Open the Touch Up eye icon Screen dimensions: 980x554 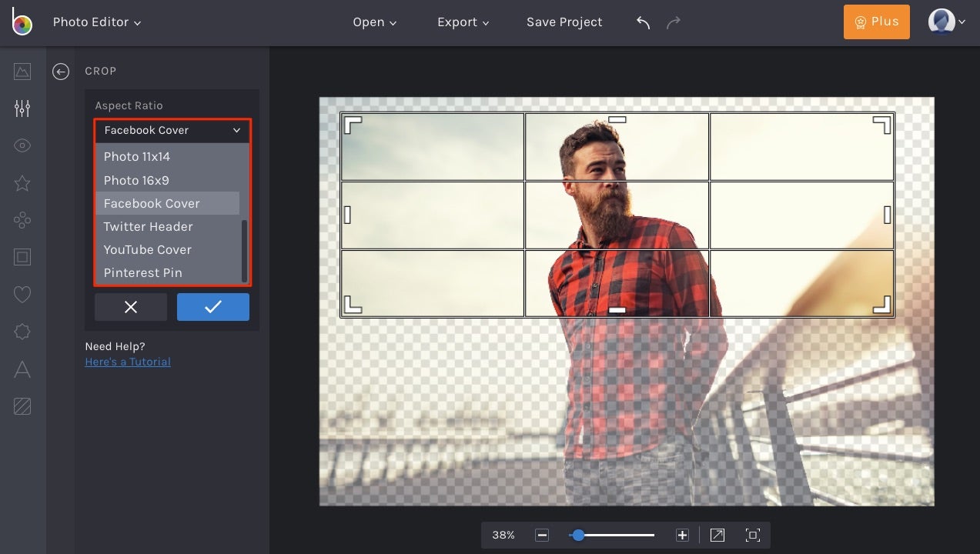pyautogui.click(x=22, y=145)
